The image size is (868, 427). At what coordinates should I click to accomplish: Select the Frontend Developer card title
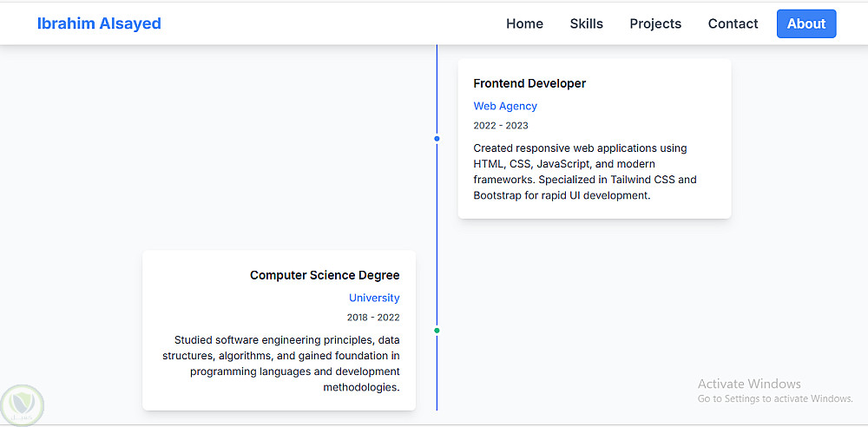[529, 83]
